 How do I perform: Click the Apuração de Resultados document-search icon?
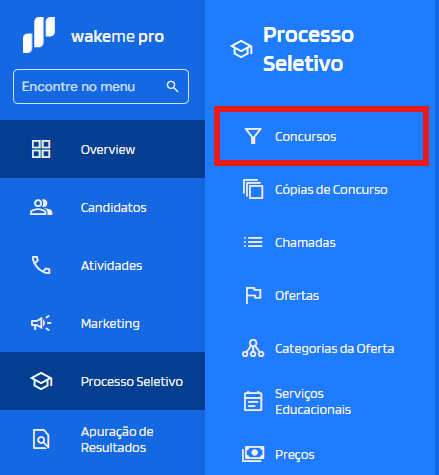(41, 439)
